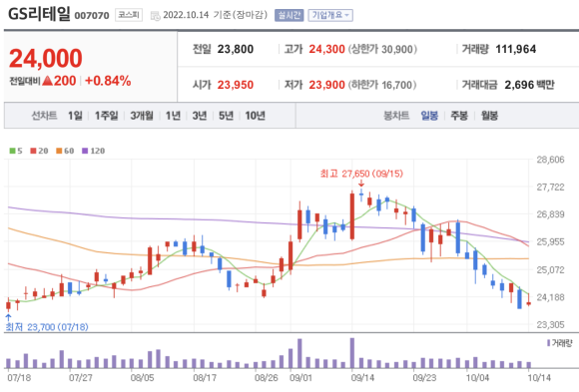Click the 09/14 date axis label
The height and width of the screenshot is (392, 579).
362,378
